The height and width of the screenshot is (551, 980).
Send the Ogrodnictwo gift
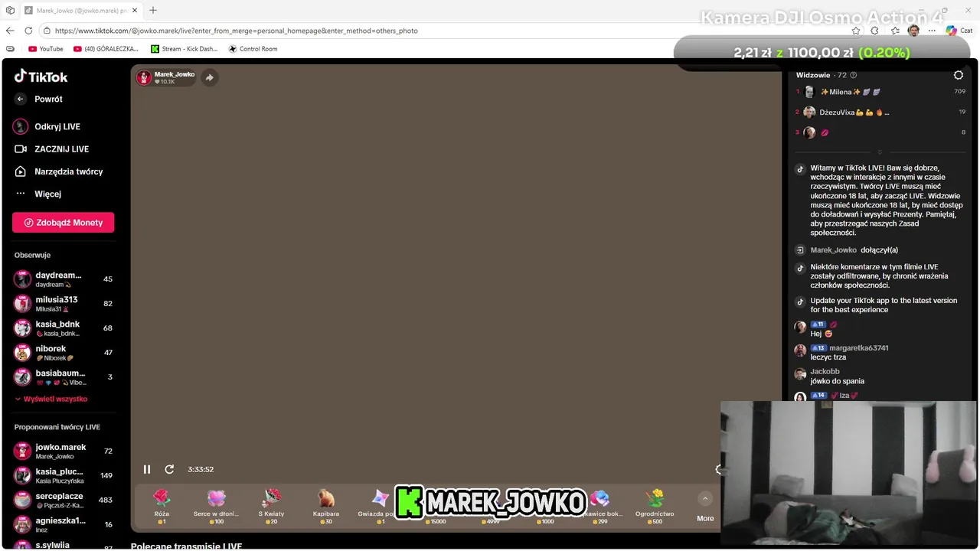(655, 506)
